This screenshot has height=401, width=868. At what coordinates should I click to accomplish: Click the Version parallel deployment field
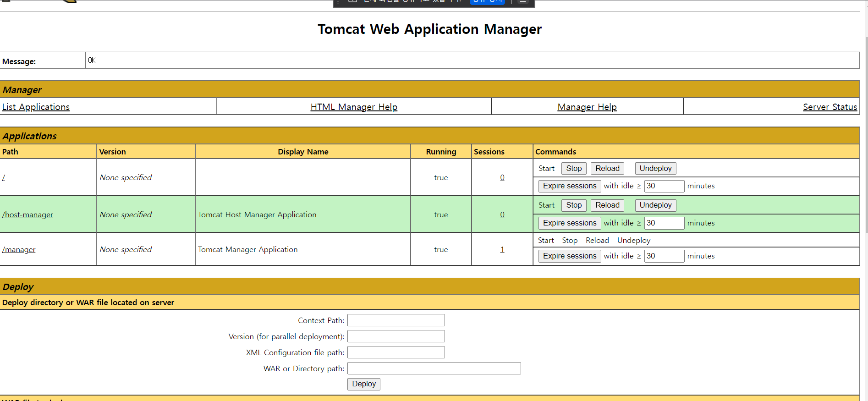[x=396, y=336]
